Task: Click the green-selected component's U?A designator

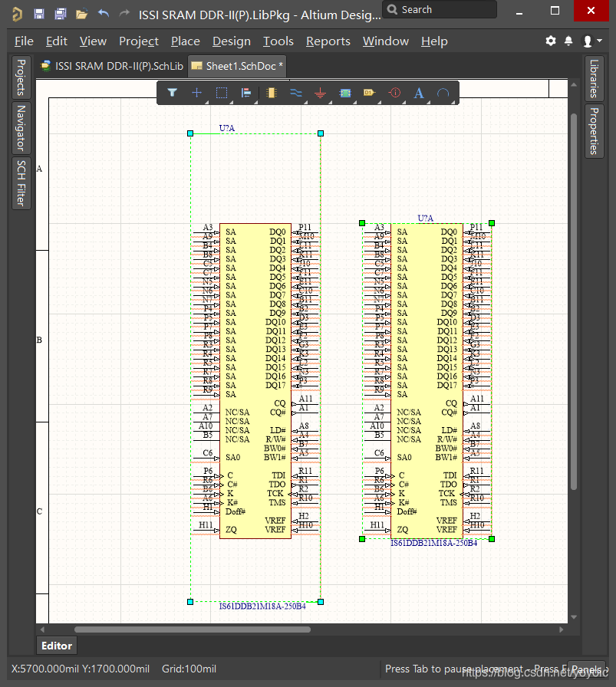Action: [425, 219]
